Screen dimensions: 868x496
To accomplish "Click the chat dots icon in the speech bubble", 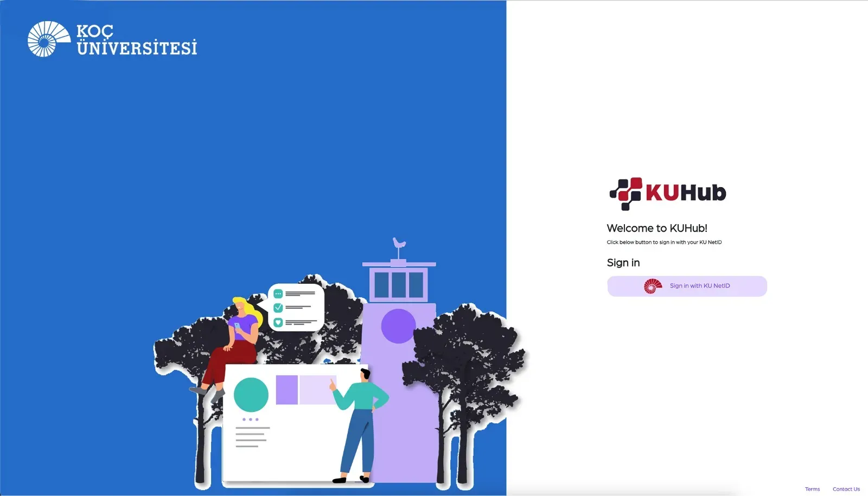I will (278, 294).
